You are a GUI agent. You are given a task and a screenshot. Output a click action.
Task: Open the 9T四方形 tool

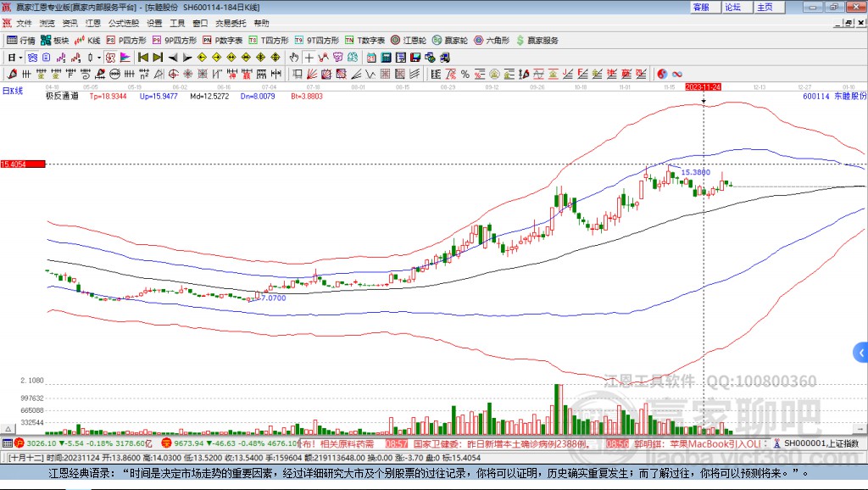coord(317,41)
